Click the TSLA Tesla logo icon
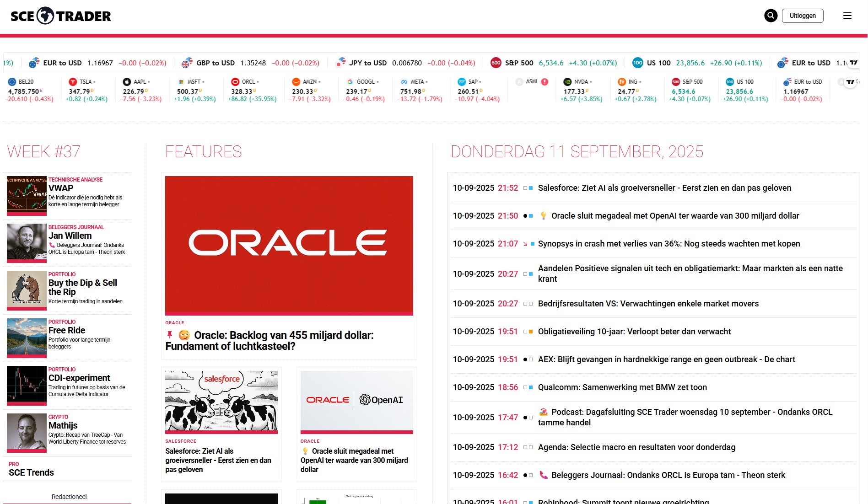The width and height of the screenshot is (868, 504). click(73, 82)
